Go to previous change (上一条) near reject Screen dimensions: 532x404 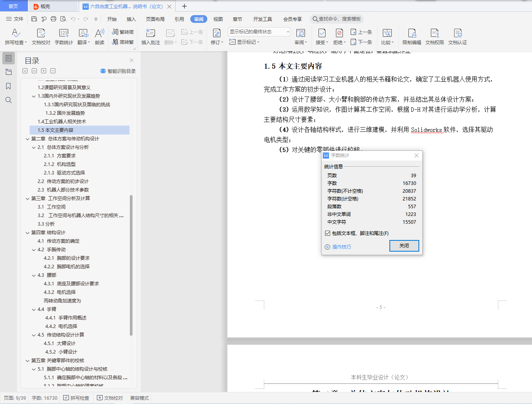(x=361, y=32)
